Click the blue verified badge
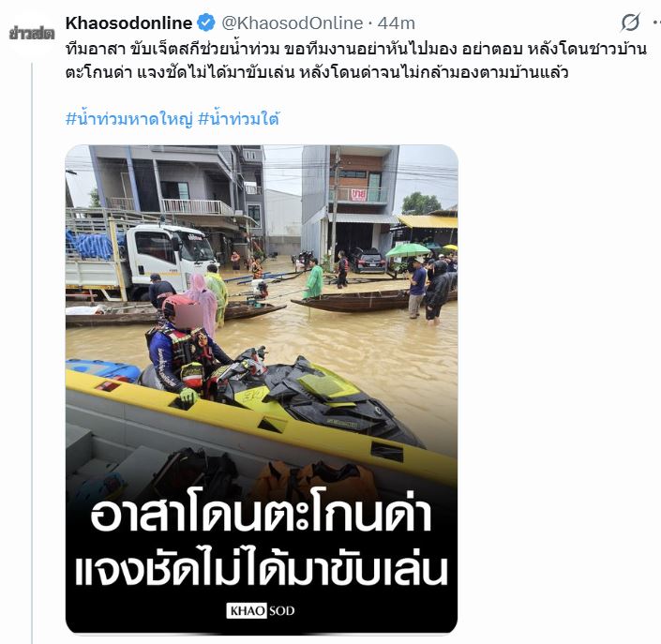This screenshot has height=644, width=661. [x=206, y=22]
